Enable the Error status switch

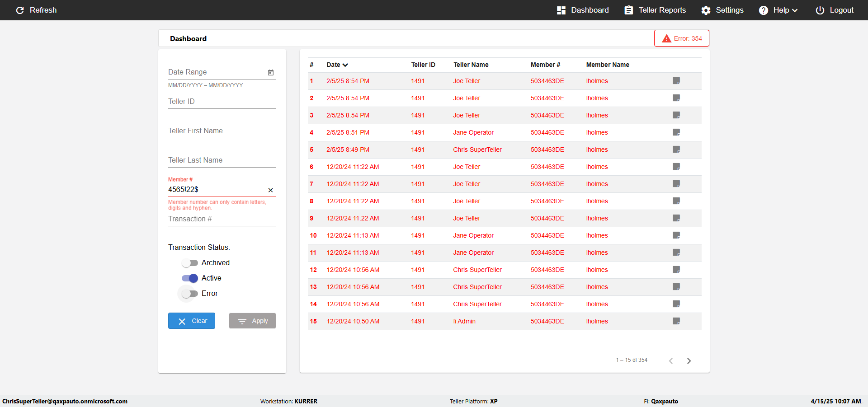click(190, 294)
